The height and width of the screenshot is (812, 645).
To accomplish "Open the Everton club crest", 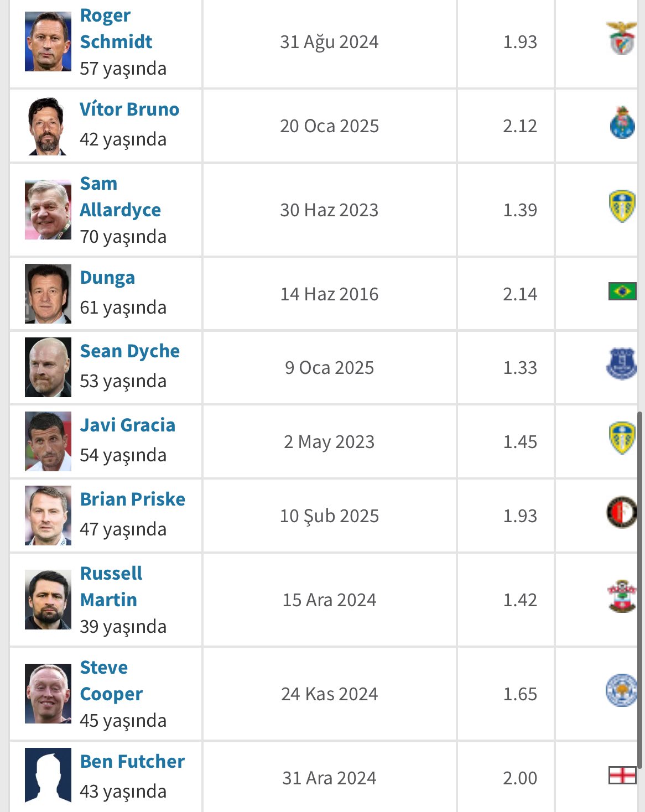I will point(622,364).
